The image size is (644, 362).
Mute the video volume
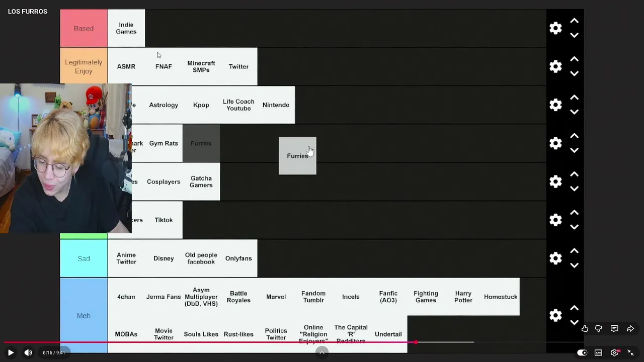(x=28, y=352)
